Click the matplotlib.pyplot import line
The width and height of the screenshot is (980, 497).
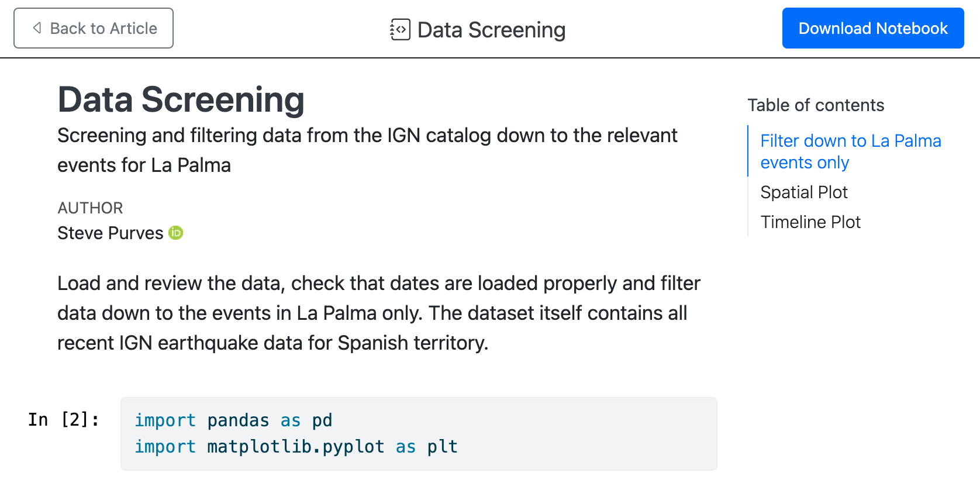pos(296,446)
